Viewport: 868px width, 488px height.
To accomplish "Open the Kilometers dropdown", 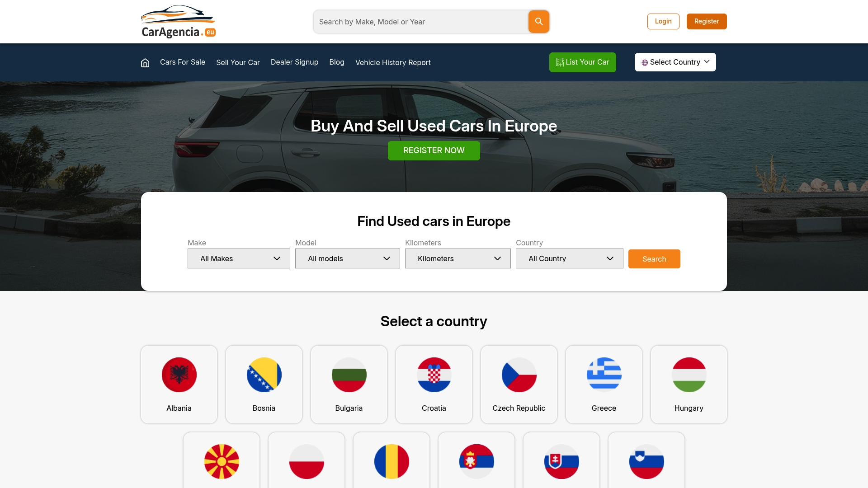I will coord(458,258).
